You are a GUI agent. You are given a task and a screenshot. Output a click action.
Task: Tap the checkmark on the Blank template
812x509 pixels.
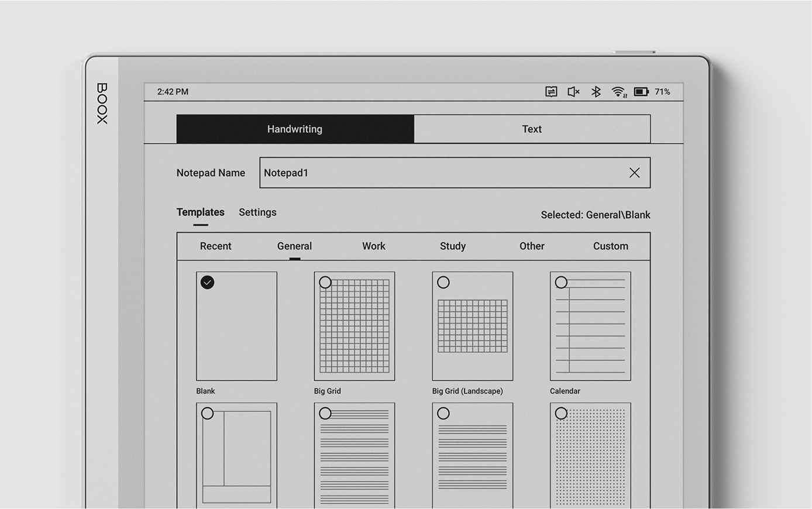207,282
